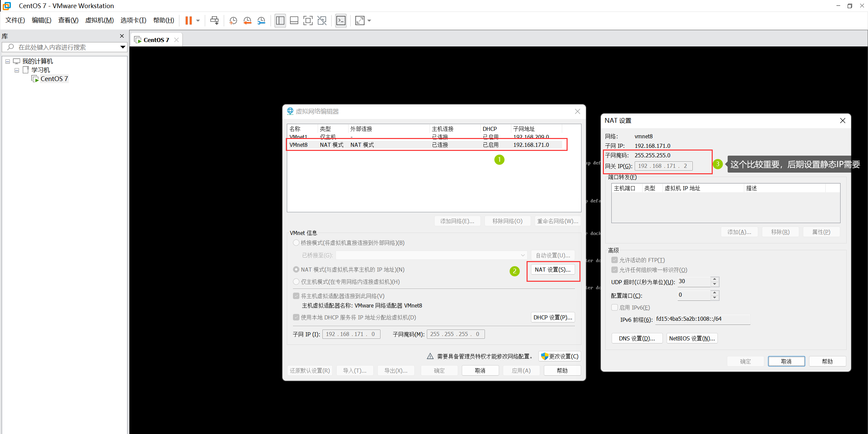Select the NAT 模式 radio button
868x434 pixels.
296,270
